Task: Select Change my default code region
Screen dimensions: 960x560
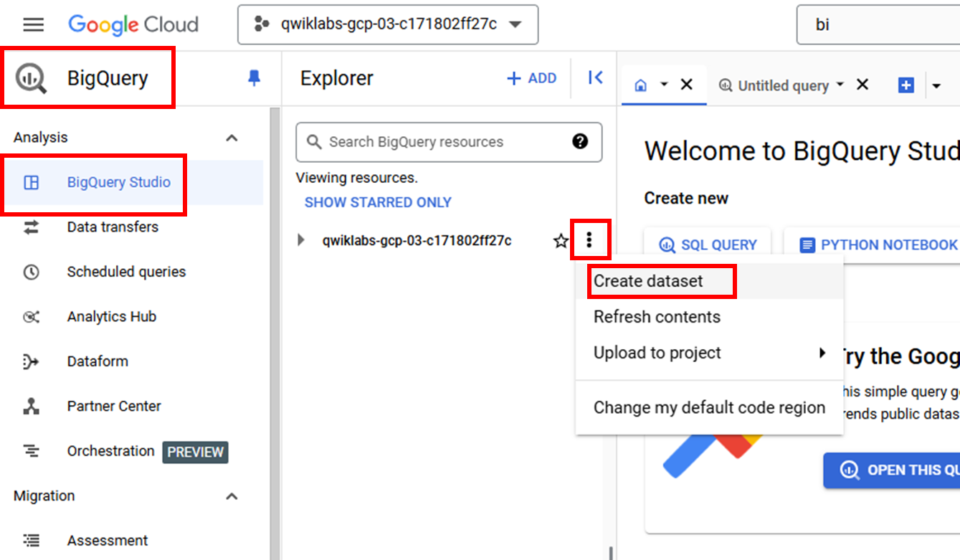Action: coord(710,407)
